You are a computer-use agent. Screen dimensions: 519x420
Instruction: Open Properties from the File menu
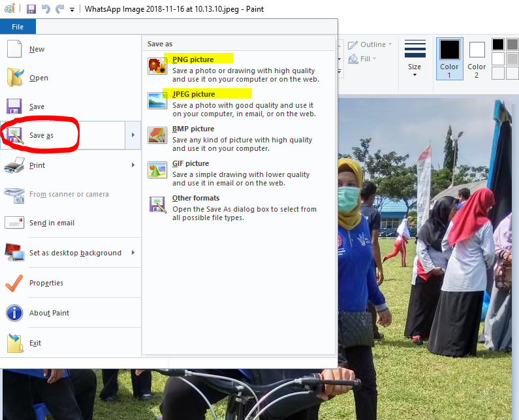tap(71, 283)
